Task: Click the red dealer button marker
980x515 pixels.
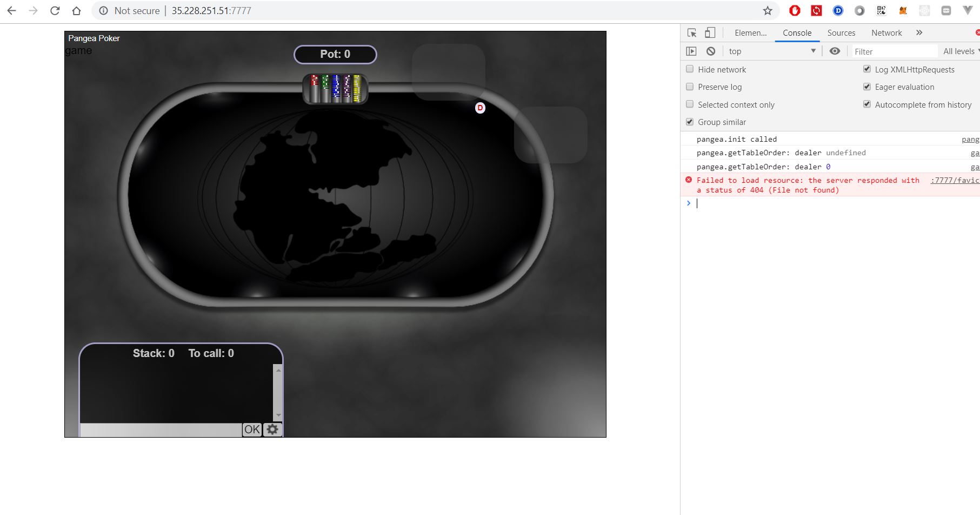Action: click(480, 108)
